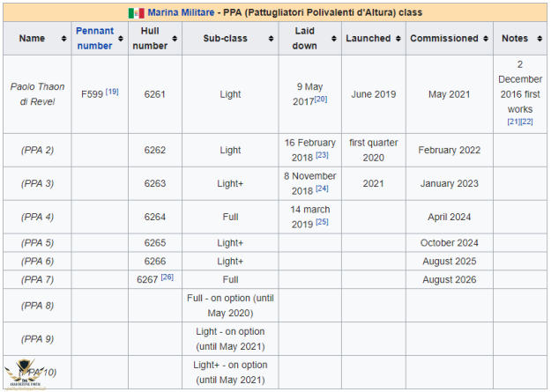Select 'Full' sub-class in PPA 4 row
This screenshot has width=551, height=392.
(x=230, y=217)
